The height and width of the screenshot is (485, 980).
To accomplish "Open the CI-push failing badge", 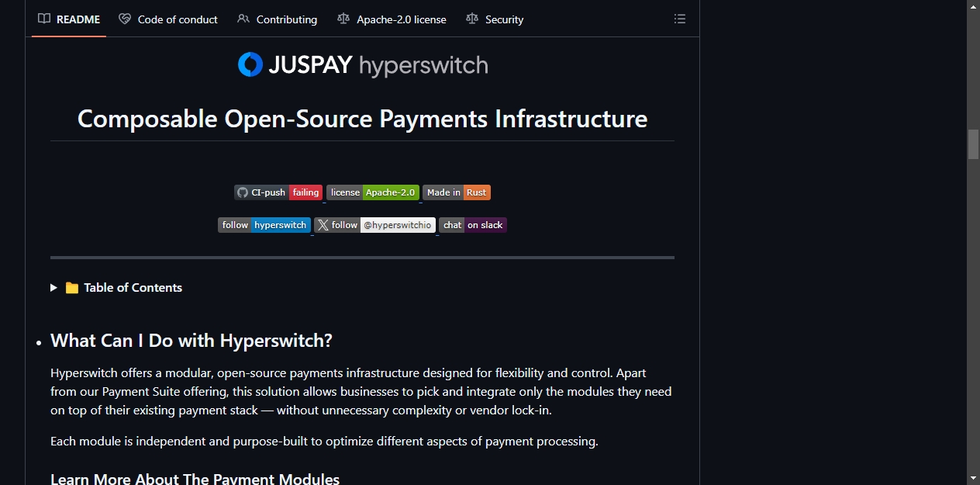I will pos(278,192).
